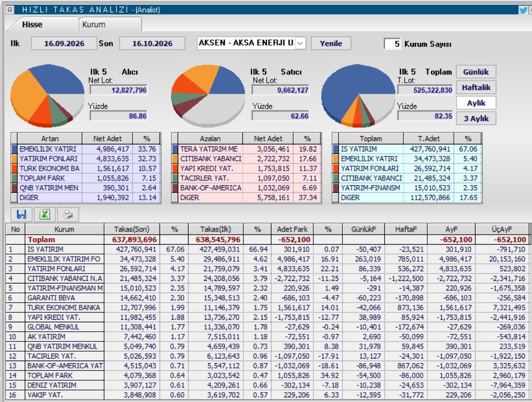This screenshot has width=532, height=402.
Task: Click the Net Lot value 12,827,796
Action: (119, 90)
